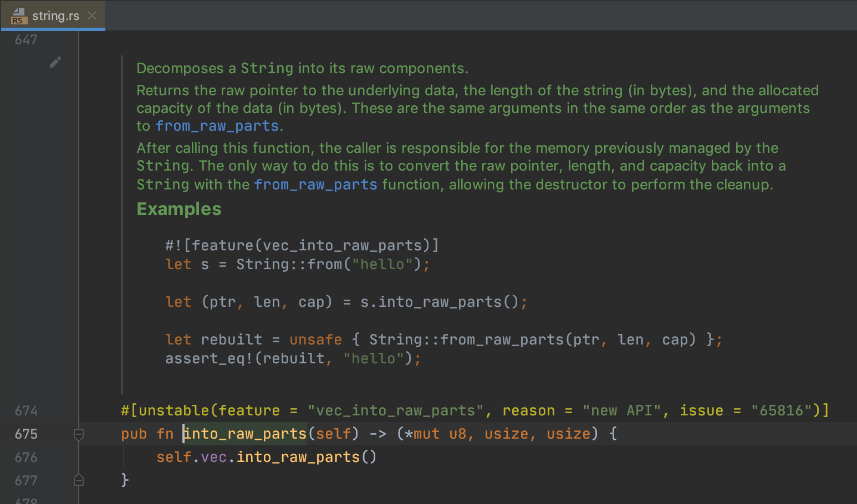Viewport: 857px width, 504px height.
Task: Place cursor on the into_raw_parts function name
Action: 244,434
